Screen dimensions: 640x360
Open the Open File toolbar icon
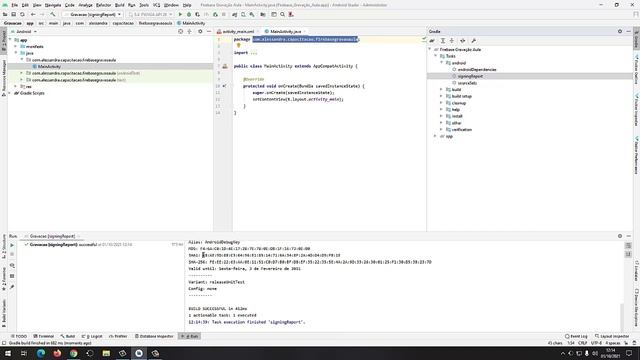pos(5,14)
